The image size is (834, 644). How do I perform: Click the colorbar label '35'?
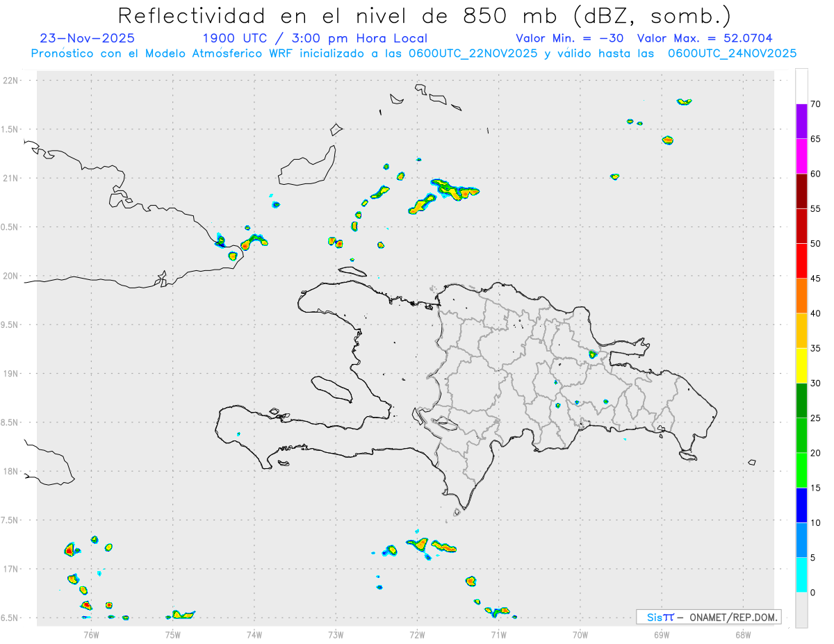click(815, 348)
